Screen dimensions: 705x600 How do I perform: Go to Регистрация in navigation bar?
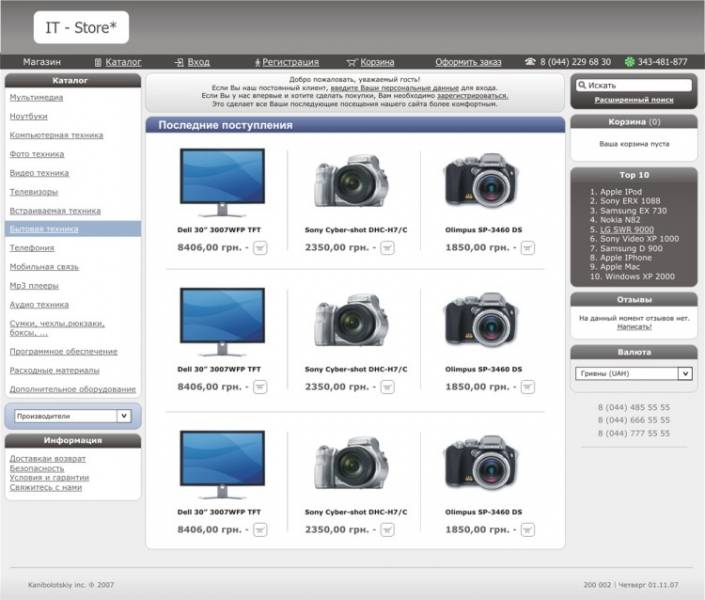tap(290, 62)
